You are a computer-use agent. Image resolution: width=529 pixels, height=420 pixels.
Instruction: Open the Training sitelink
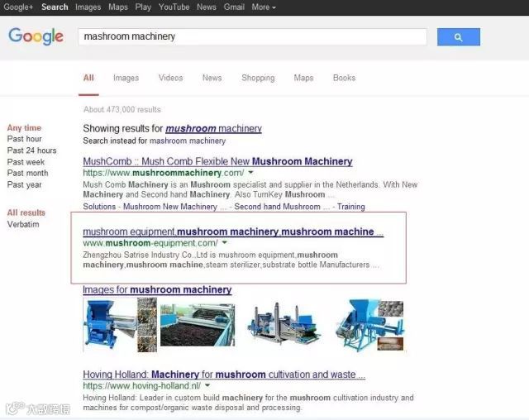(x=350, y=207)
